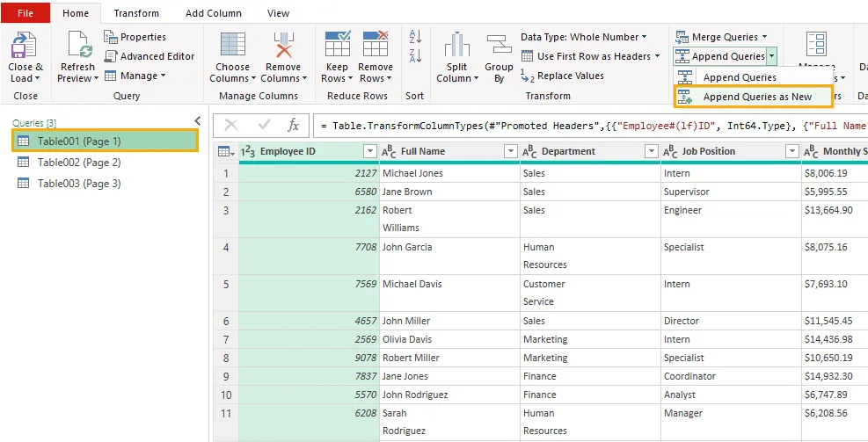Click the Full Name column header
The height and width of the screenshot is (442, 868).
coord(449,151)
